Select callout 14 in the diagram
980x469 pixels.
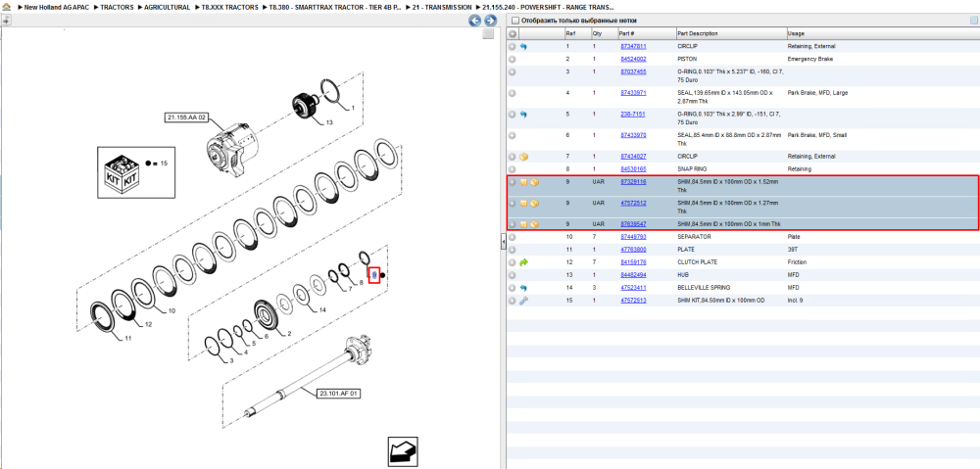tap(322, 309)
